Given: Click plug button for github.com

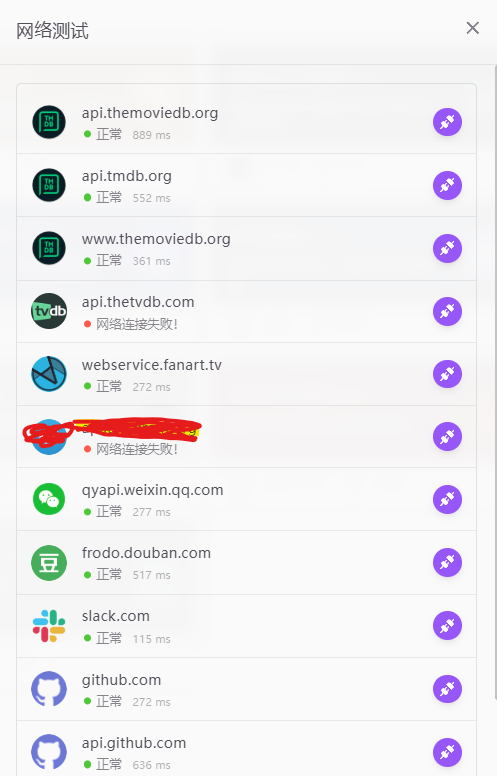Looking at the screenshot, I should click(447, 688).
